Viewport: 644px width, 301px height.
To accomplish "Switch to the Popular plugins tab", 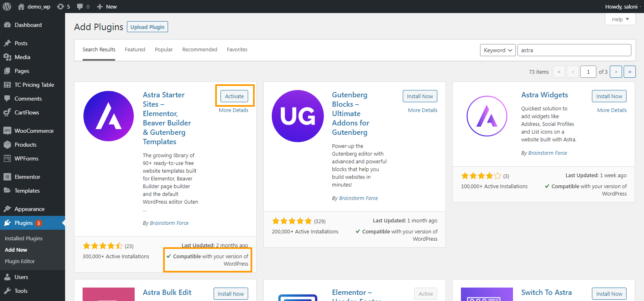I will coord(164,50).
